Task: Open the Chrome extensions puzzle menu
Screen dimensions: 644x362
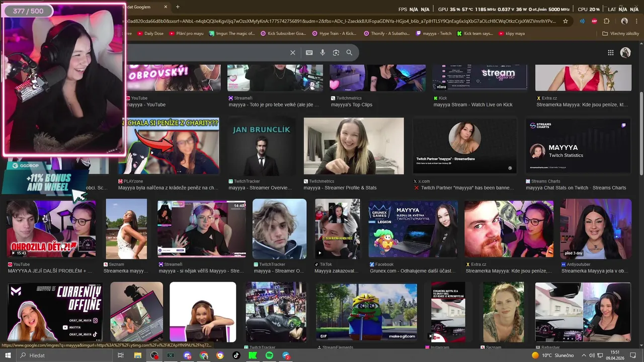Action: (607, 21)
